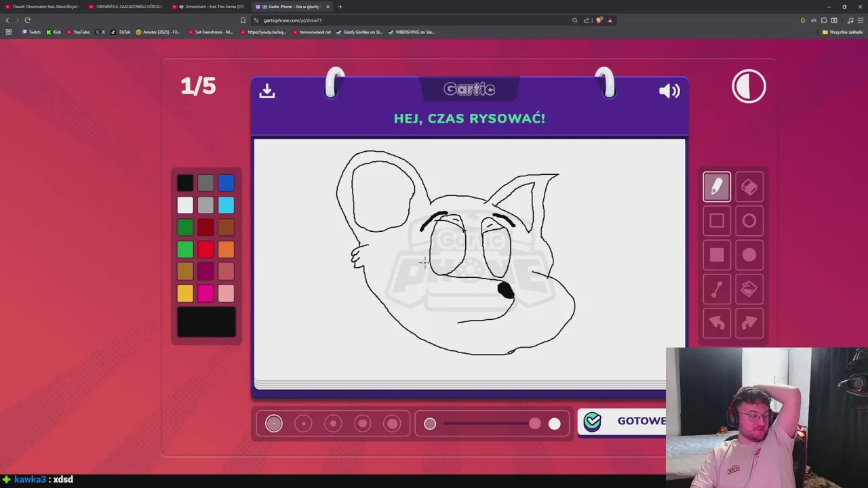Pick the bright green color swatch
Screen dimensions: 868x488
(185, 249)
